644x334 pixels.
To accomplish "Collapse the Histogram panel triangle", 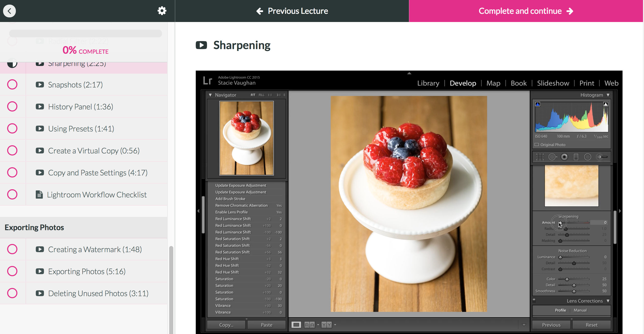I will tap(608, 95).
